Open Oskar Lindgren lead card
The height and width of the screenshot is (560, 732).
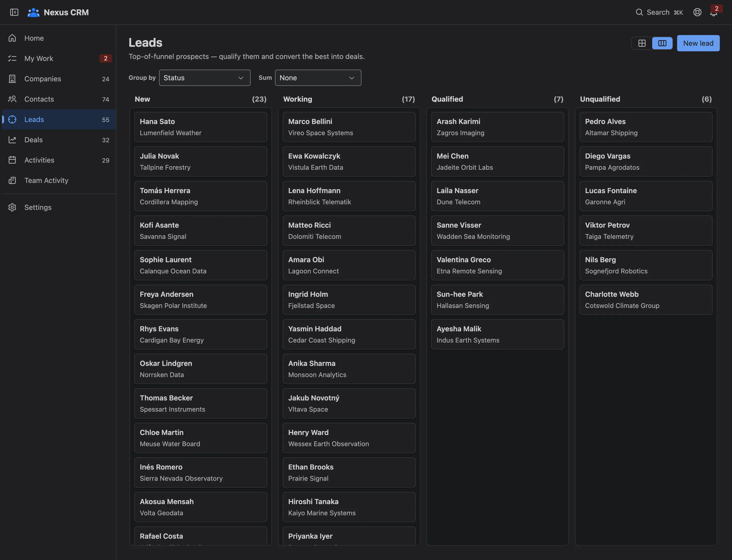[201, 369]
